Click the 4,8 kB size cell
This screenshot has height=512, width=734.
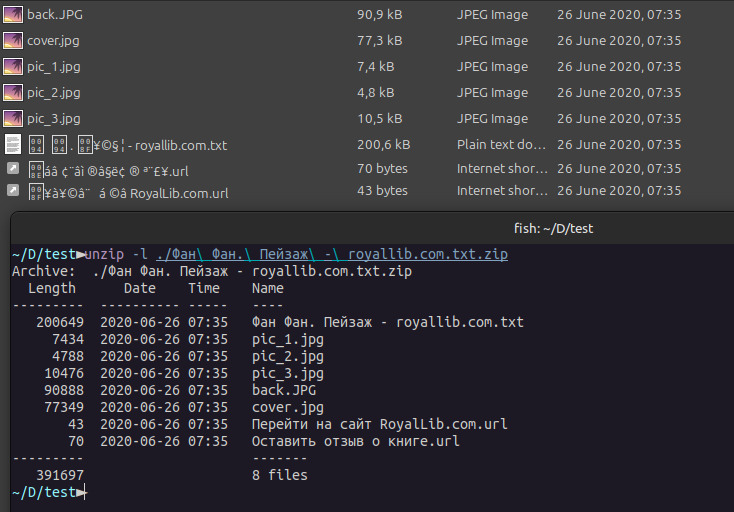click(375, 93)
